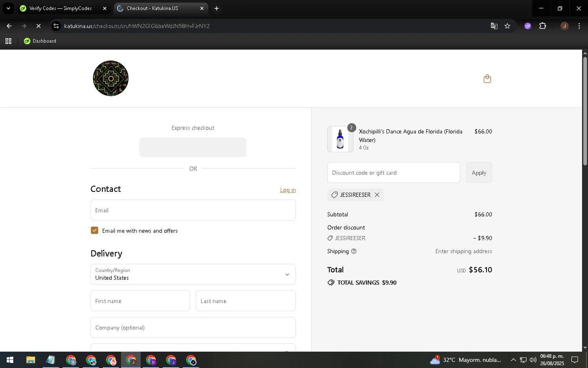
Task: Click the purple extension icon in toolbar
Action: 528,26
